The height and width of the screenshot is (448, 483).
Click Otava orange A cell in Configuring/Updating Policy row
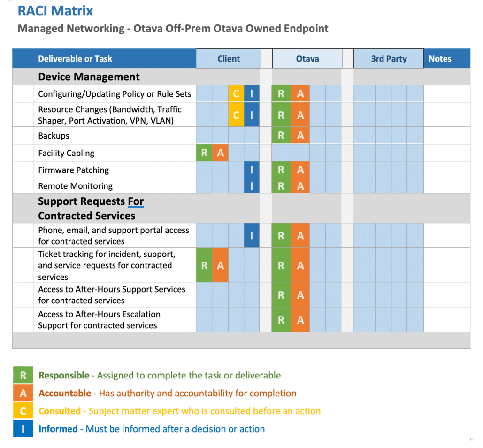[300, 93]
